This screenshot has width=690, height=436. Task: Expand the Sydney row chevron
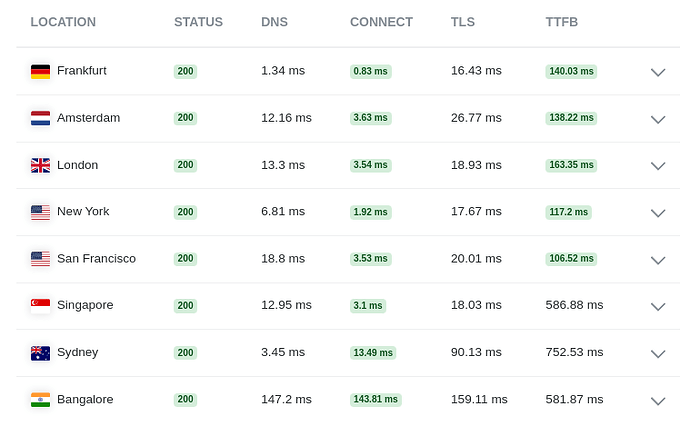(658, 354)
